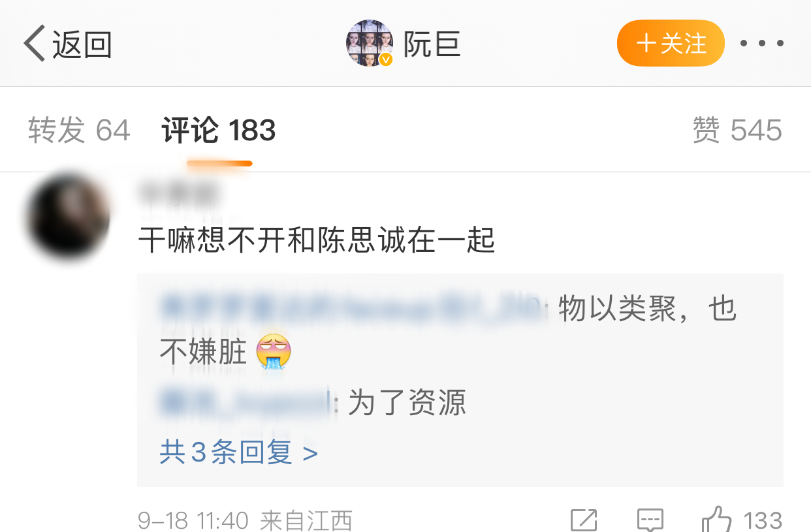Tap the comment text 干嘛想不开和陈思诚在一起
Image resolution: width=811 pixels, height=532 pixels.
pos(317,241)
